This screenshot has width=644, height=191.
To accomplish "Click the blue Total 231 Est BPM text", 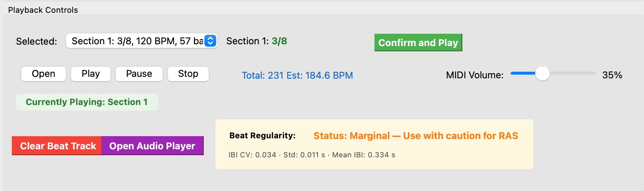I will pyautogui.click(x=297, y=75).
